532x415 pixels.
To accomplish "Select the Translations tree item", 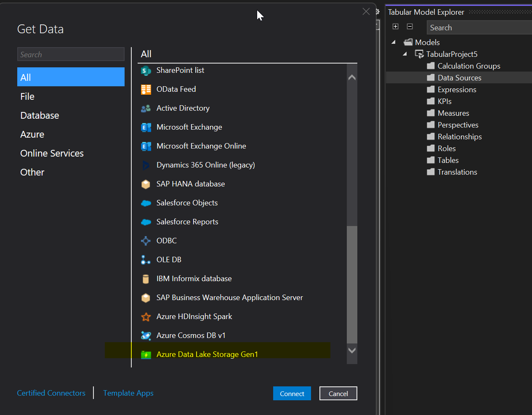I will pyautogui.click(x=457, y=172).
